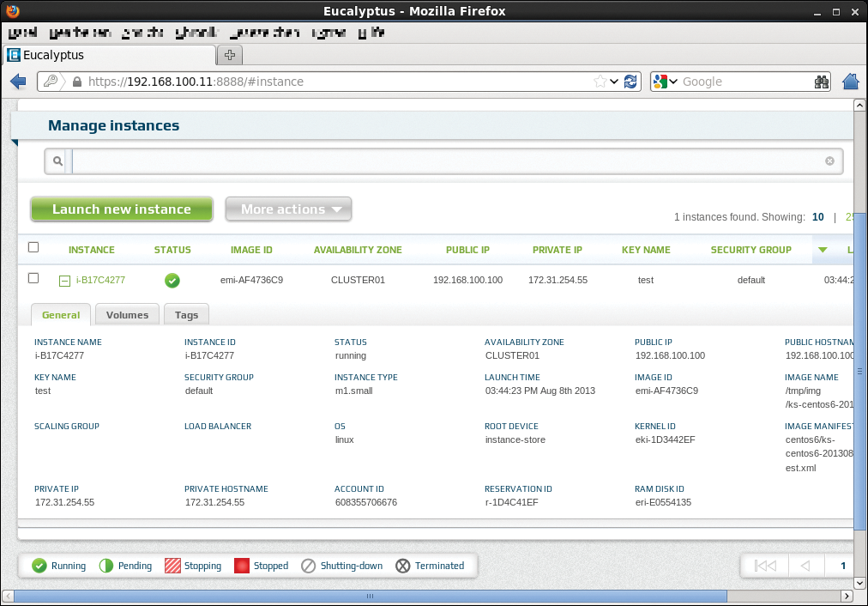Click the green sort arrow in table header
Viewport: 868px width, 606px height.
[823, 250]
